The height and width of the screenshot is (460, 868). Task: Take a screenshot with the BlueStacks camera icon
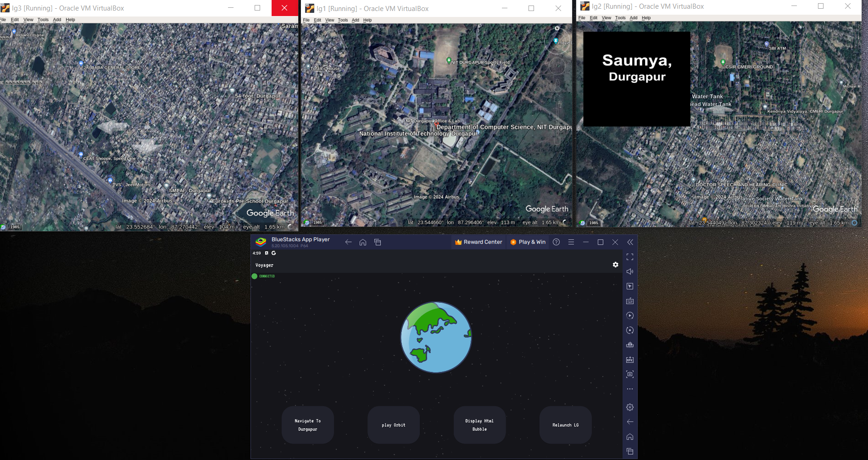[630, 374]
